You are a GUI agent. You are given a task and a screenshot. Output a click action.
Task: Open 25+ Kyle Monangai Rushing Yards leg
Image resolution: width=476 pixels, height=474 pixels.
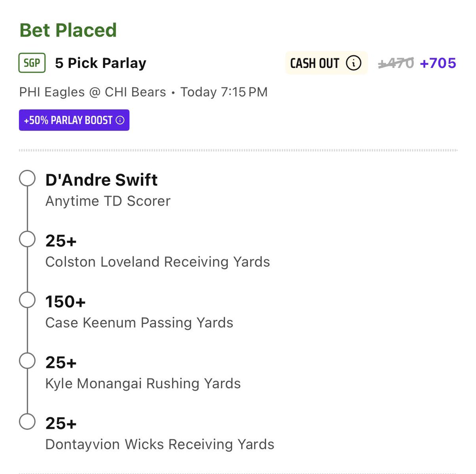click(143, 372)
